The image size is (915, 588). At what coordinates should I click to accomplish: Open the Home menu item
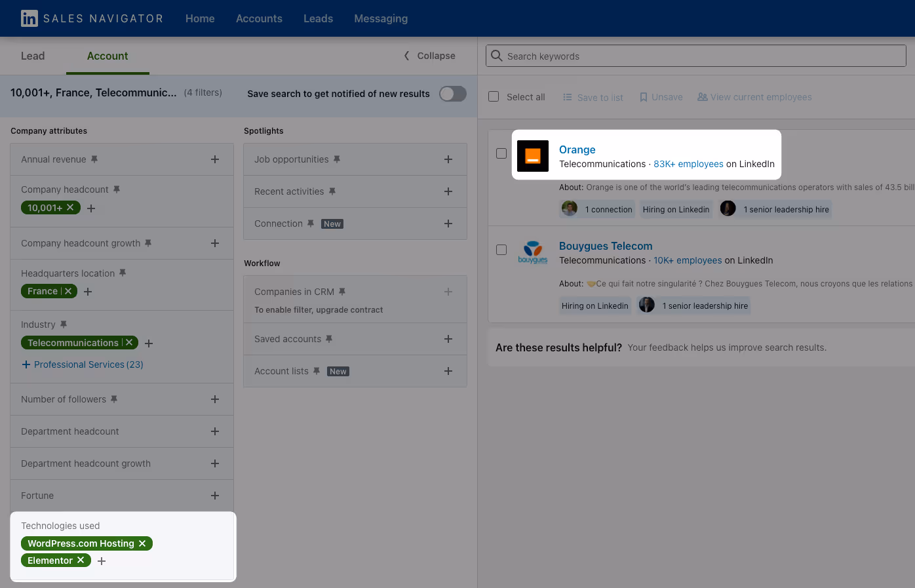tap(200, 18)
